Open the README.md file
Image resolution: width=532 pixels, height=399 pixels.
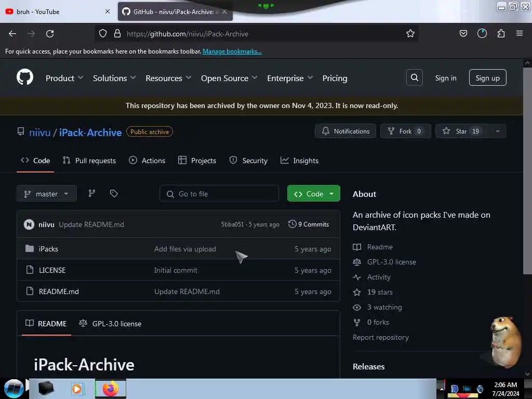(59, 292)
